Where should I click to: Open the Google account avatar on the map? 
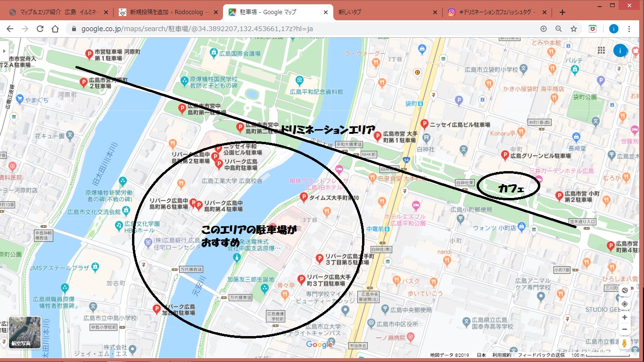coord(620,50)
